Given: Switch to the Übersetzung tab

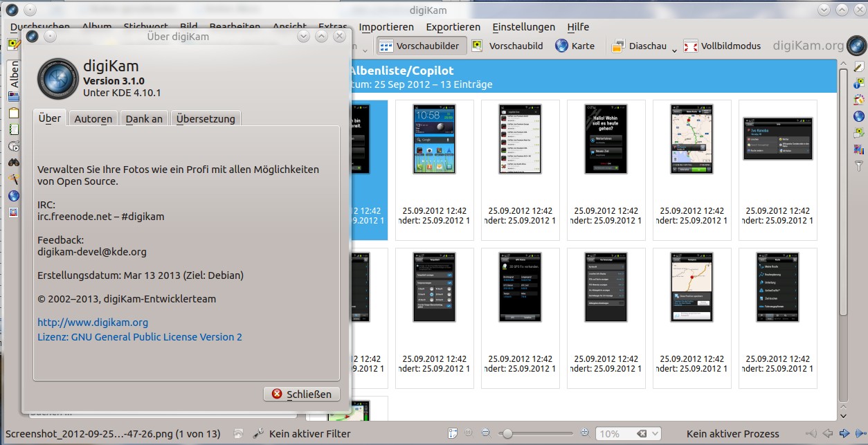Looking at the screenshot, I should click(206, 118).
